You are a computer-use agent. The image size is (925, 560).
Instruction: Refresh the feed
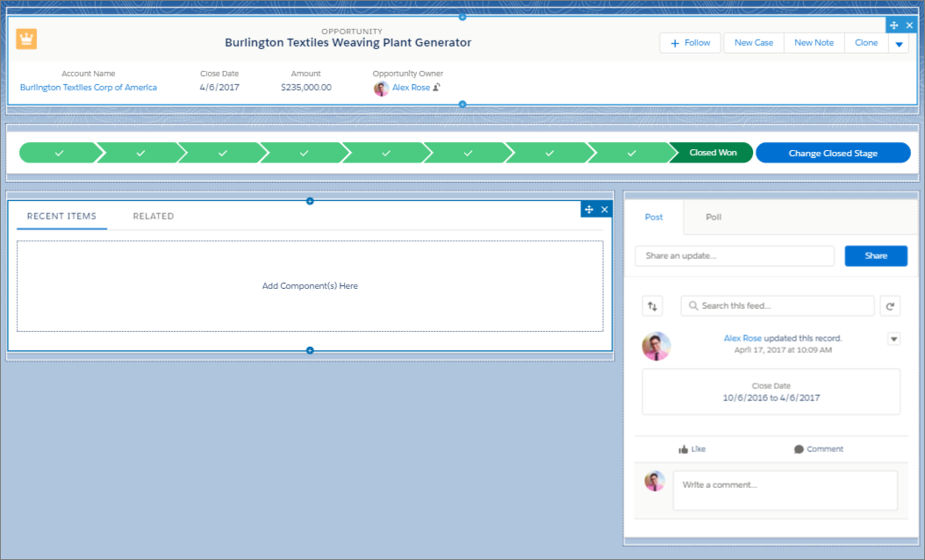click(x=890, y=305)
